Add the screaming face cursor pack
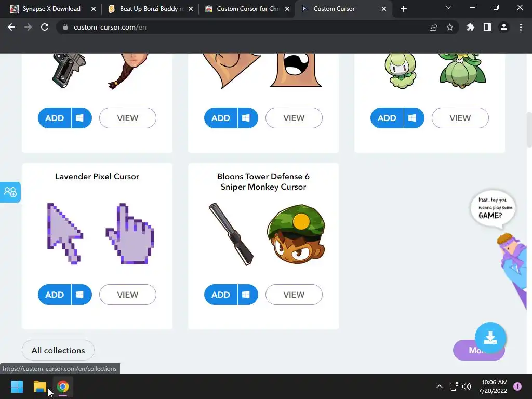This screenshot has height=399, width=532. 221,118
